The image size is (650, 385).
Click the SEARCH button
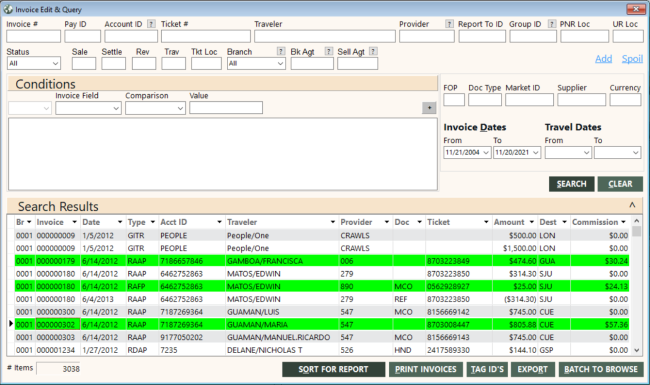(x=571, y=184)
